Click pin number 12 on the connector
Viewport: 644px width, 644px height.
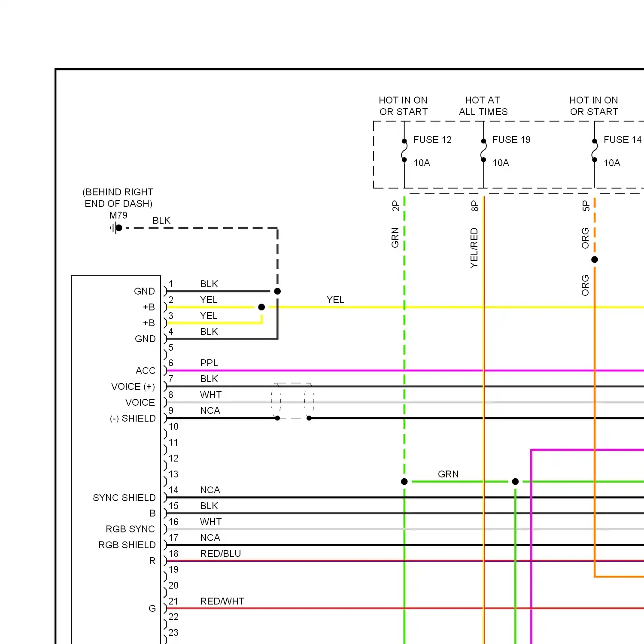click(173, 458)
